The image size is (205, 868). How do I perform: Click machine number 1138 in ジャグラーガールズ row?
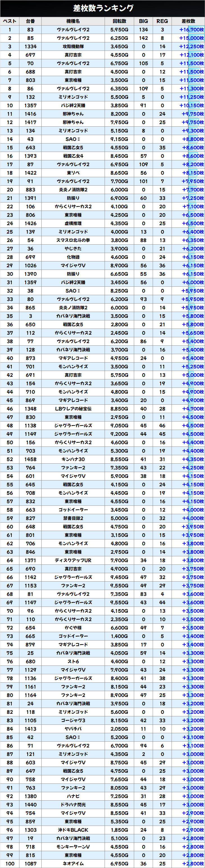point(30,426)
